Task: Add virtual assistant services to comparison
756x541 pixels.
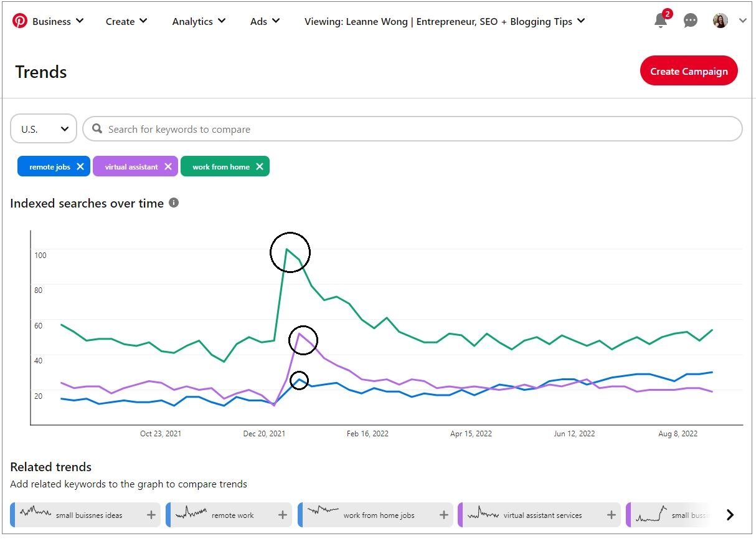Action: coord(612,515)
